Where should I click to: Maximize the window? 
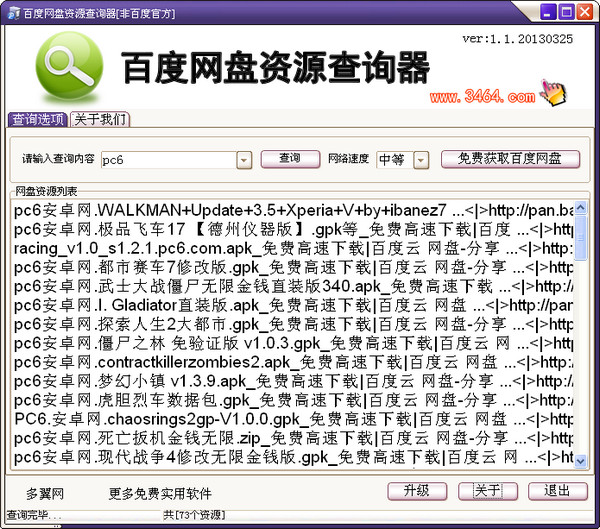coord(566,12)
